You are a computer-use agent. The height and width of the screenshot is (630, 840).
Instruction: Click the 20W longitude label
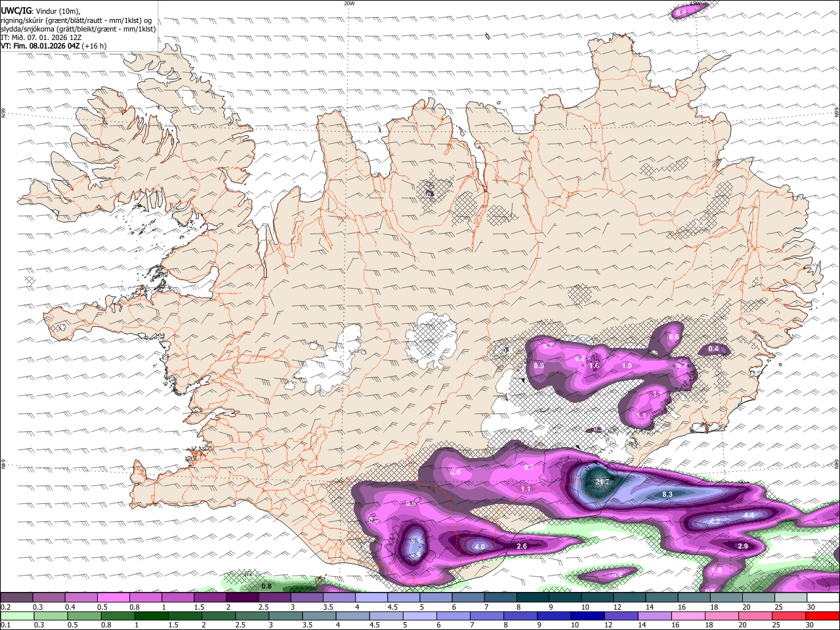coord(349,3)
